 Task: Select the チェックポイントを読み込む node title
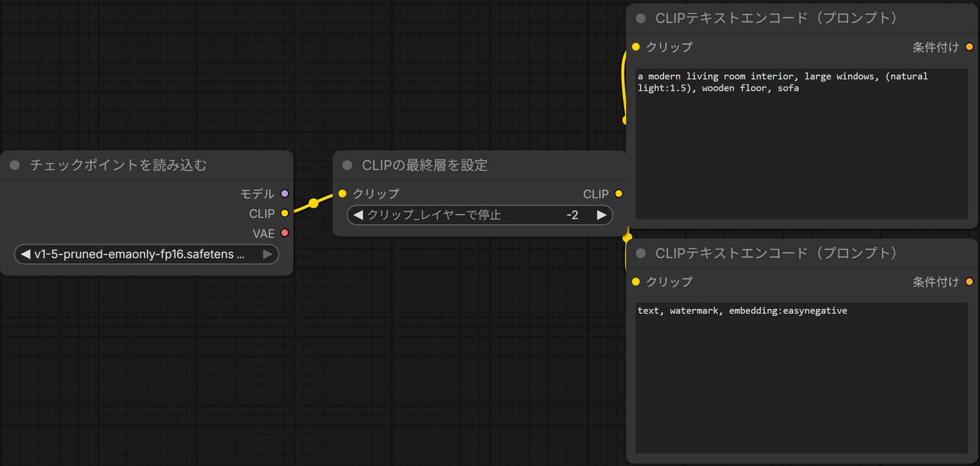118,165
